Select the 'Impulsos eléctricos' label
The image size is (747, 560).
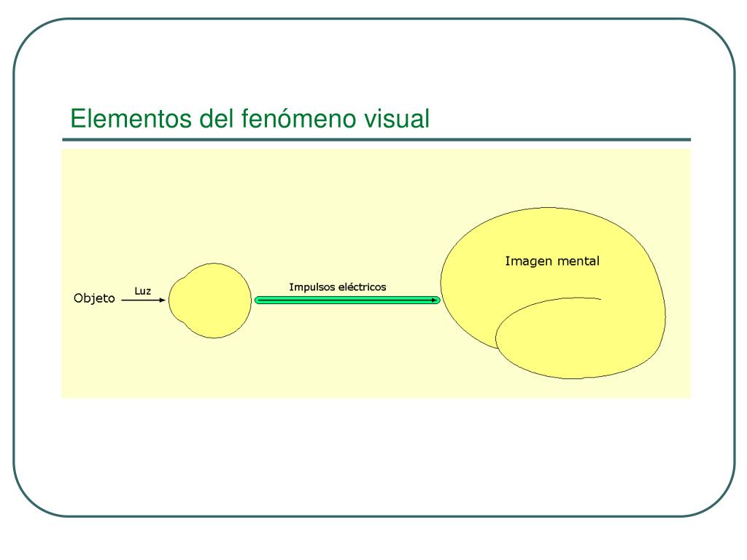pos(337,287)
